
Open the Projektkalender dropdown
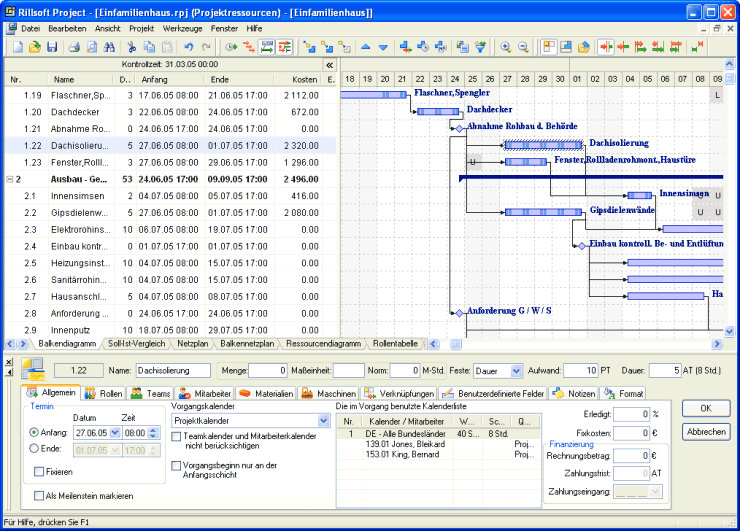coord(324,421)
